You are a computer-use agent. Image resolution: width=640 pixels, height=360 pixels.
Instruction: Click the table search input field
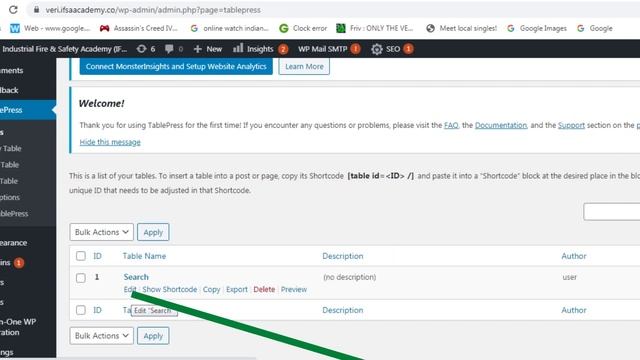click(x=612, y=211)
